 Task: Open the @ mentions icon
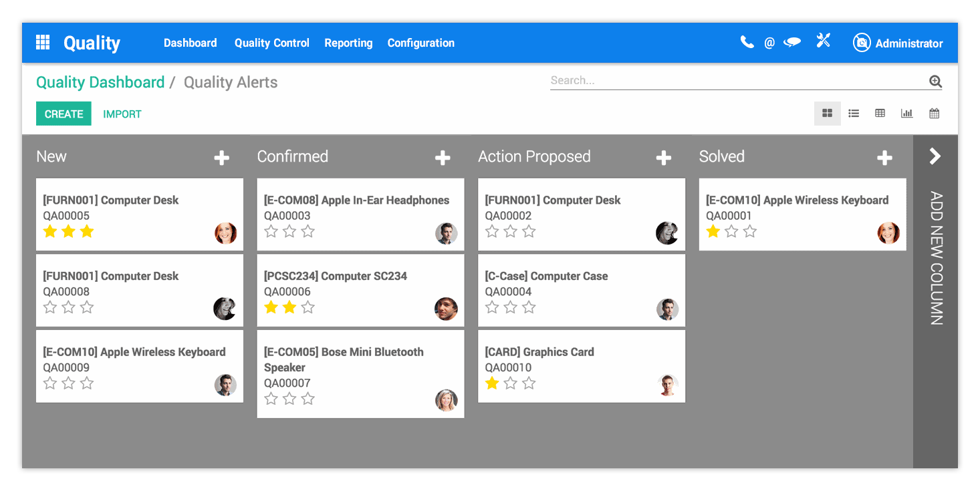(x=769, y=43)
